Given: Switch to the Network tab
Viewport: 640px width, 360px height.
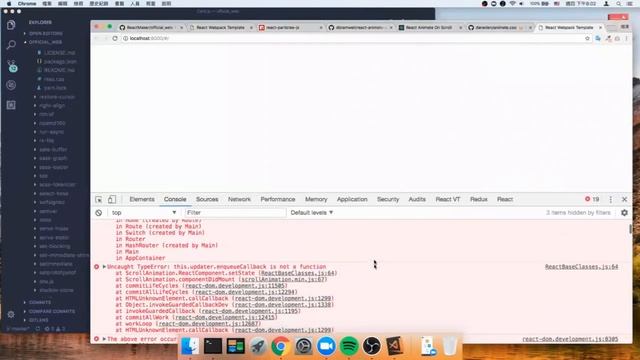Looking at the screenshot, I should pyautogui.click(x=239, y=199).
